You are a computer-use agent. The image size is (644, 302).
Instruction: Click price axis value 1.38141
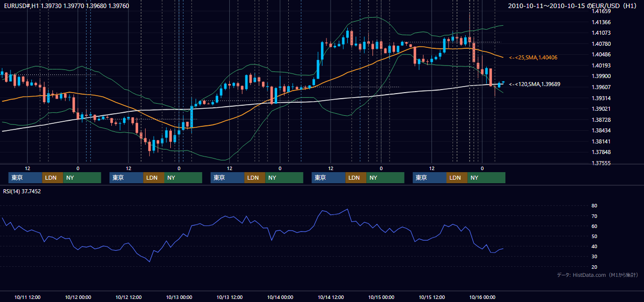coord(601,141)
